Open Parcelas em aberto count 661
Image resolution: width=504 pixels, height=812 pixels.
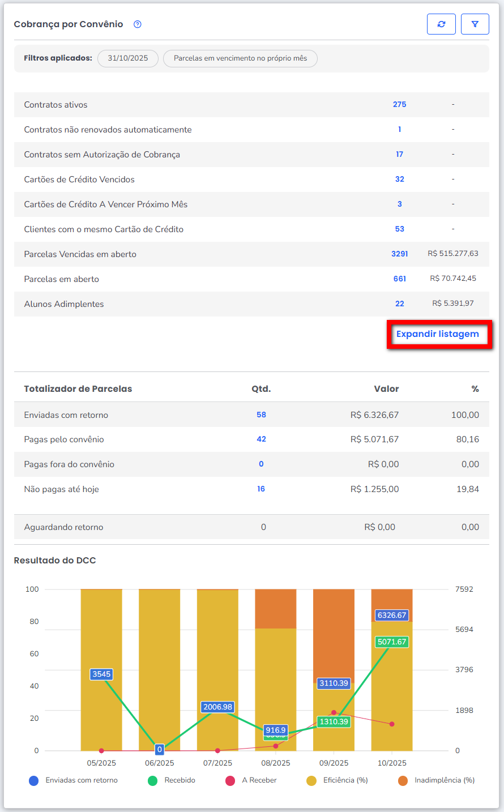click(x=399, y=279)
